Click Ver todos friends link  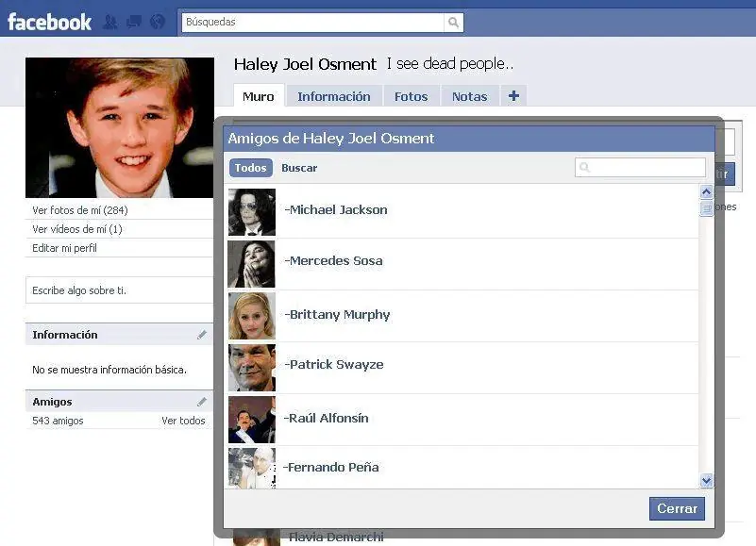pos(183,421)
